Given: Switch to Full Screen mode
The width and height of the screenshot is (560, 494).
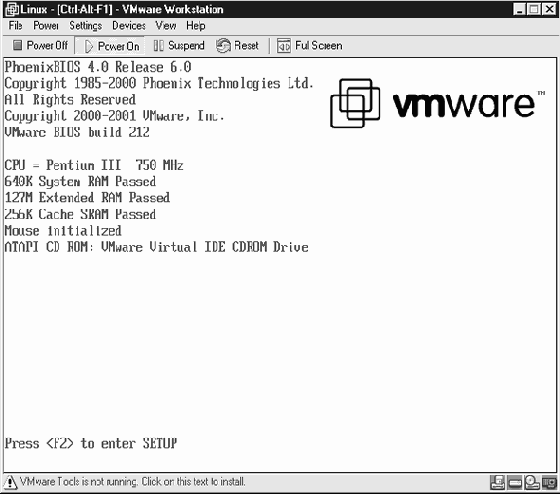Looking at the screenshot, I should tap(310, 46).
